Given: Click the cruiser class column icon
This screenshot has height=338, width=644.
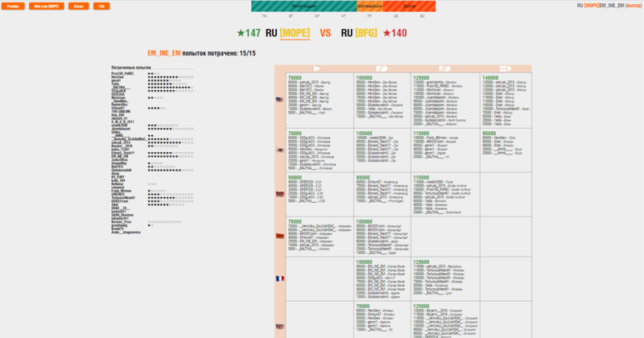Looking at the screenshot, I should tap(382, 68).
